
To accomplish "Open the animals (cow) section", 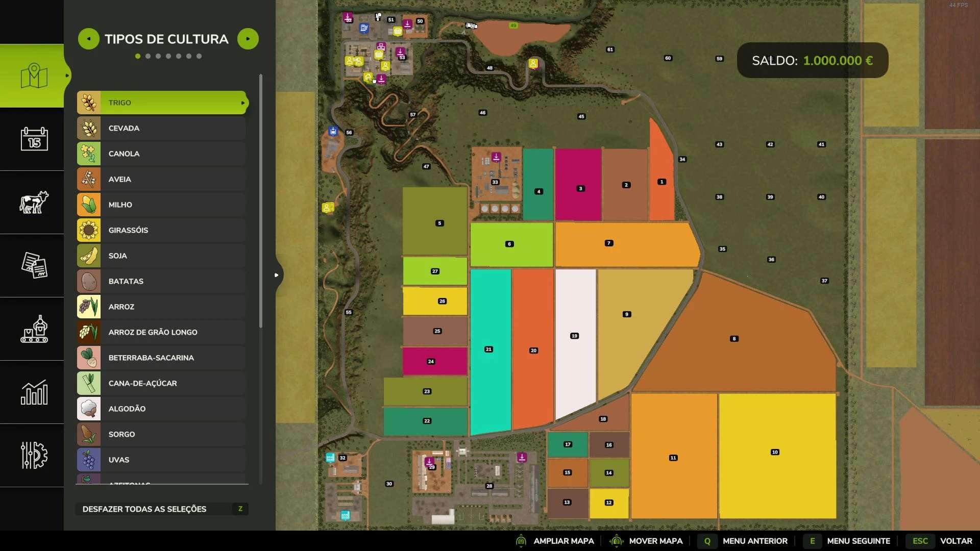I will [34, 202].
